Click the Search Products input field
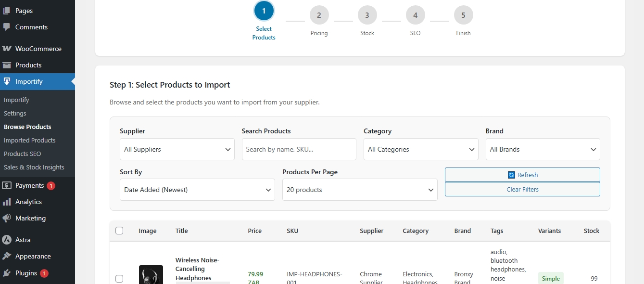The image size is (644, 284). pos(299,149)
